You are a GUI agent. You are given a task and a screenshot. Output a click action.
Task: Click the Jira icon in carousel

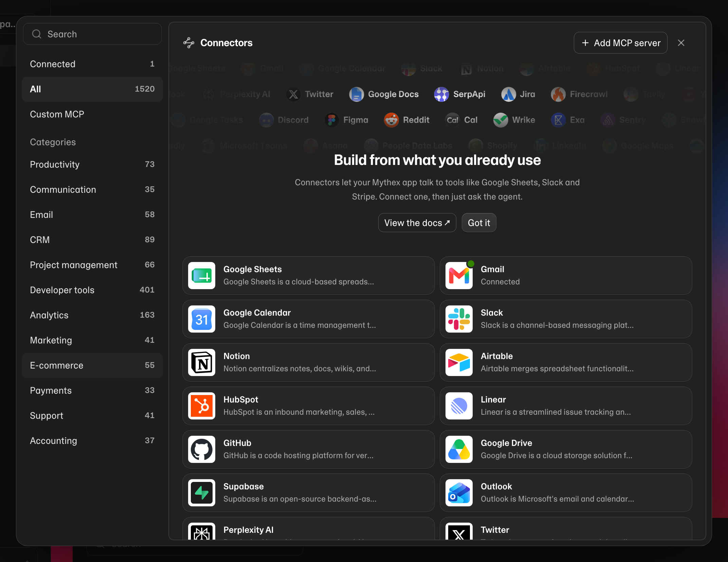tap(508, 94)
